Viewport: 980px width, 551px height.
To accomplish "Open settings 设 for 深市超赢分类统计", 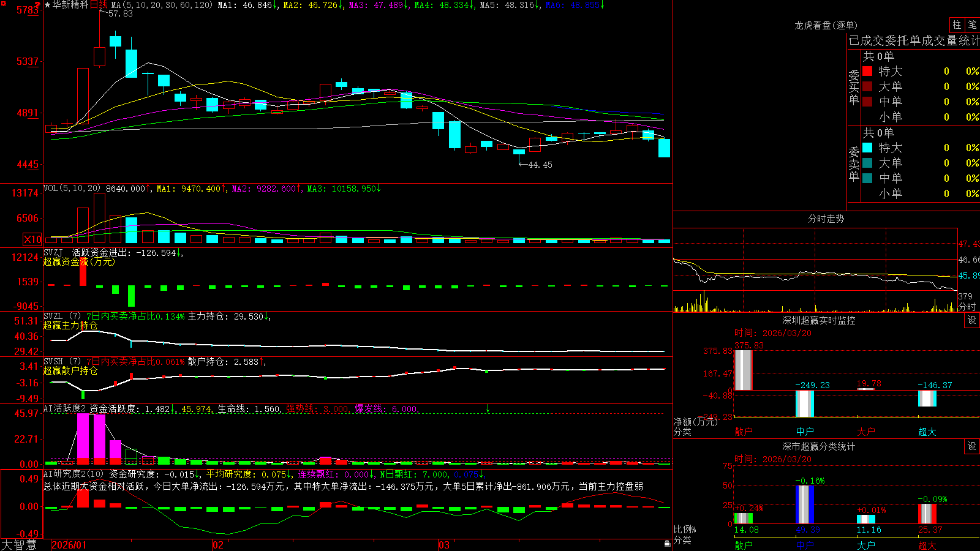I will point(972,446).
